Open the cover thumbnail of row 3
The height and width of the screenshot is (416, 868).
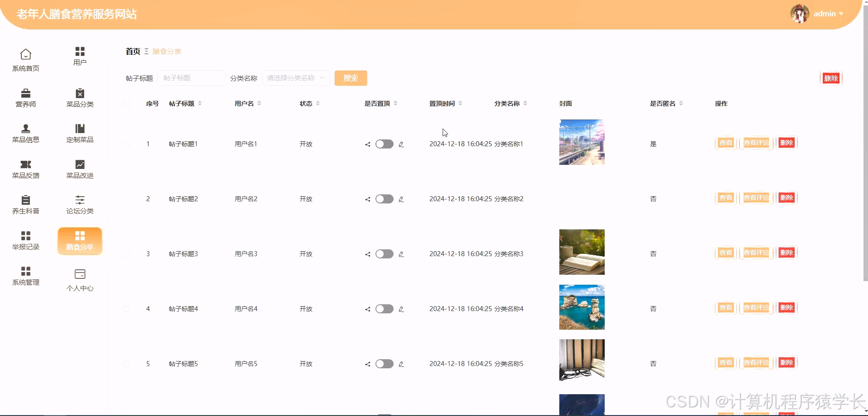pyautogui.click(x=582, y=252)
